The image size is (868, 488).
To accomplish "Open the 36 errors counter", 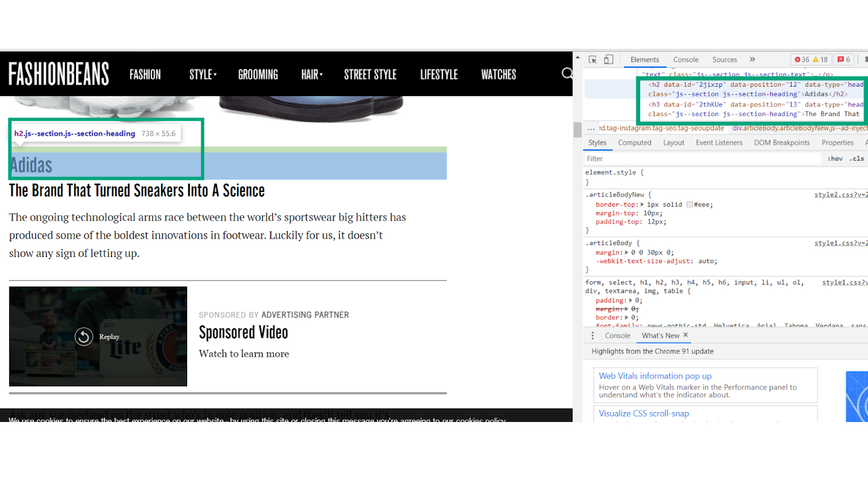I will tap(802, 60).
